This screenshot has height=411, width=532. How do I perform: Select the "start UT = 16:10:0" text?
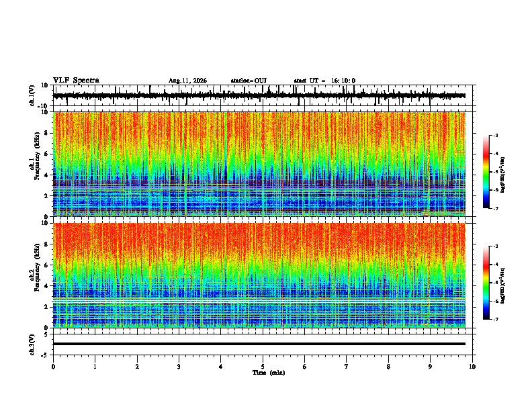[324, 81]
